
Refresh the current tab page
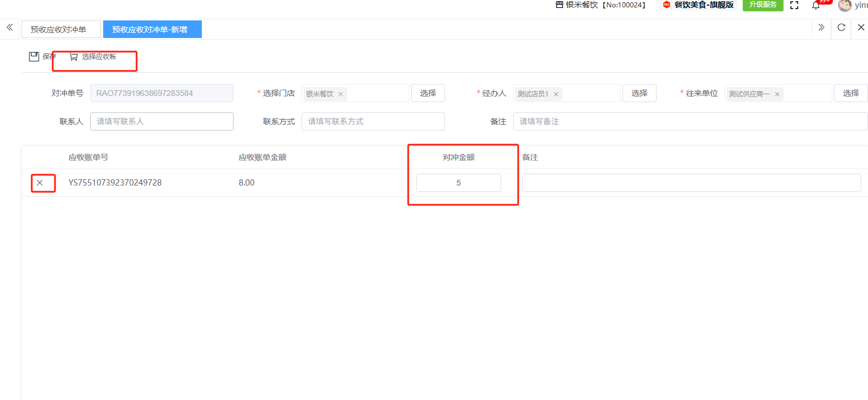click(x=841, y=28)
